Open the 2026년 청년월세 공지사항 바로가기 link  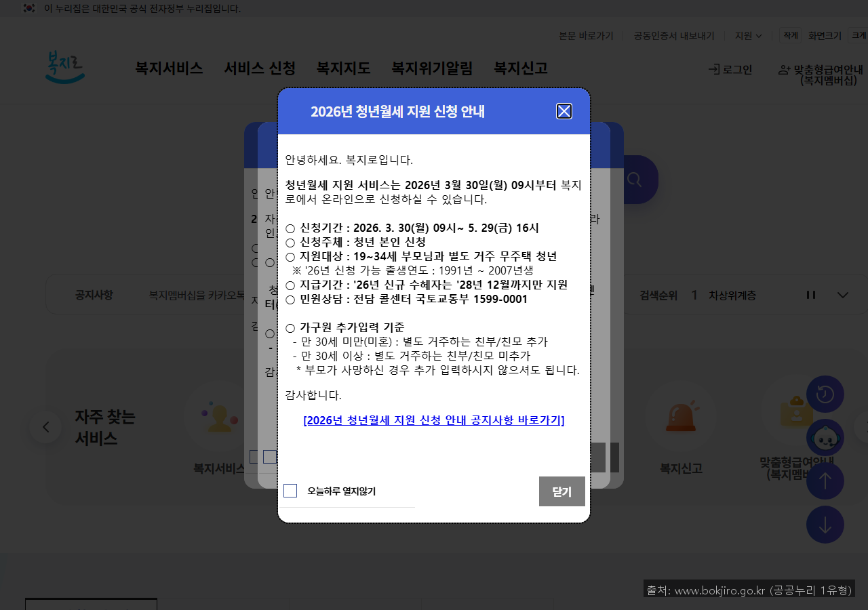434,420
